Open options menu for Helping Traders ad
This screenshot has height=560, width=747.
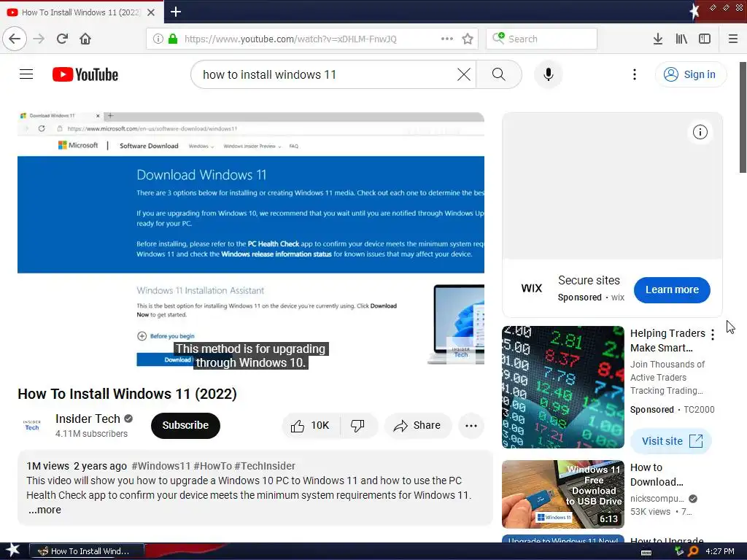point(713,335)
